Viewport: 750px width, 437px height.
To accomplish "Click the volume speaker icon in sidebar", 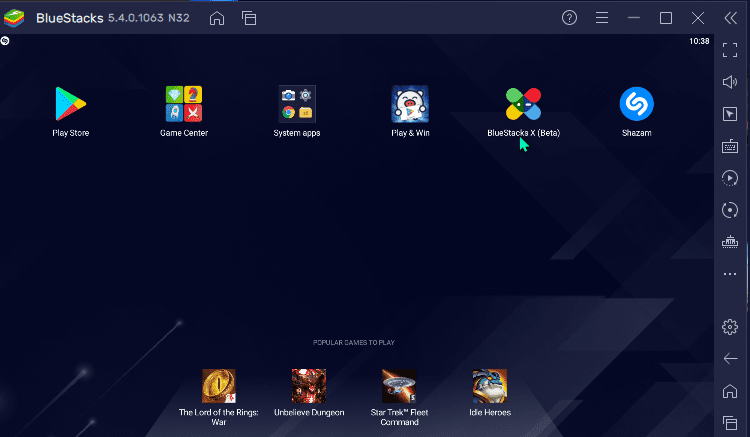I will pyautogui.click(x=729, y=82).
